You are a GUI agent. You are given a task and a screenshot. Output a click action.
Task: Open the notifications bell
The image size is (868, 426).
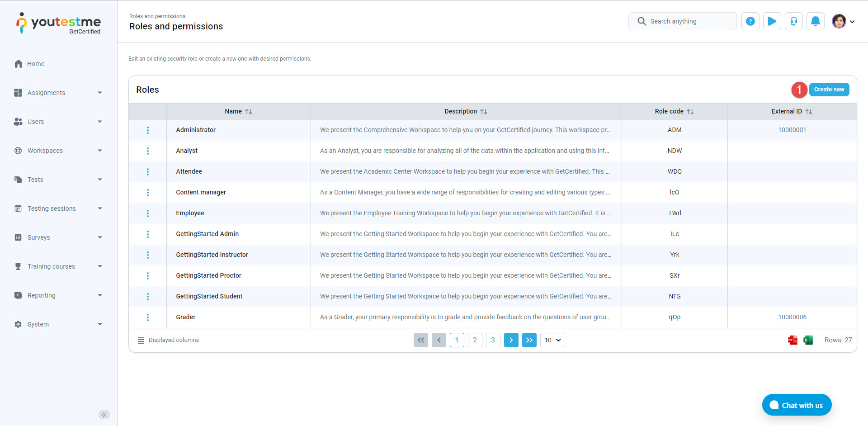tap(815, 21)
